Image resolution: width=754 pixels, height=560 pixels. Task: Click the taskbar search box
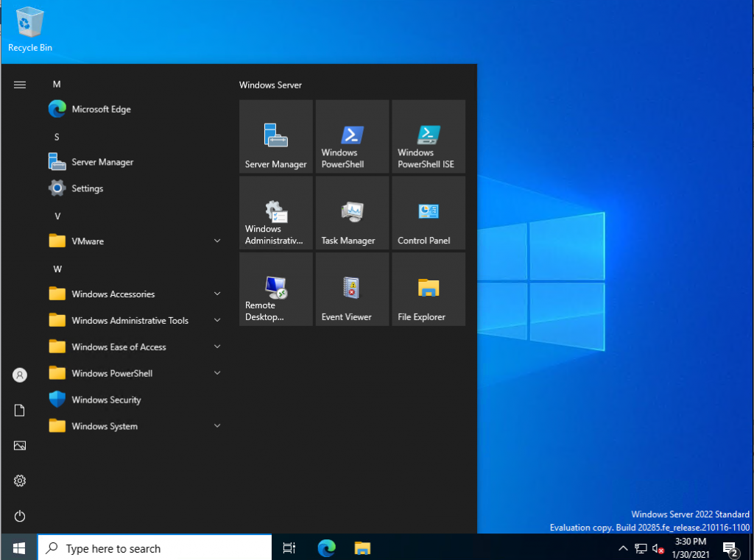(x=155, y=548)
